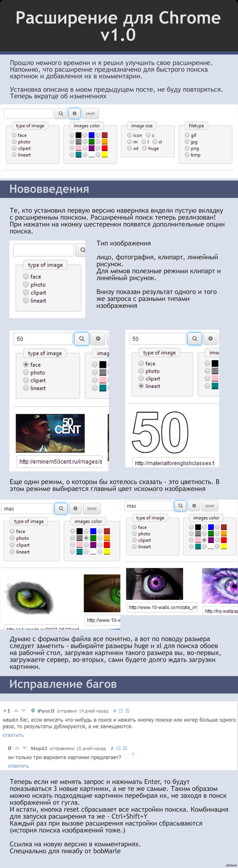Image resolution: width=238 pixels, height=868 pixels.
Task: Select the bmp filetype radio button
Action: coord(187,155)
